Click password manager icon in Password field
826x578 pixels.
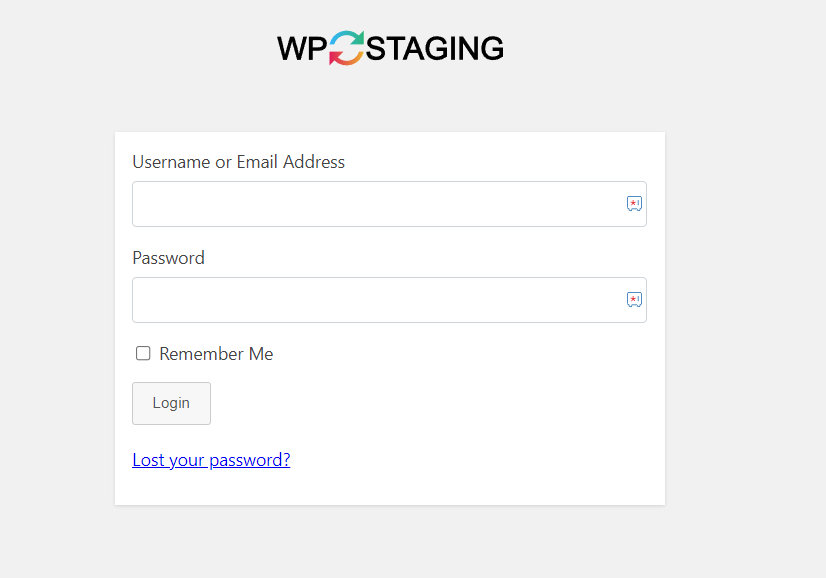634,299
